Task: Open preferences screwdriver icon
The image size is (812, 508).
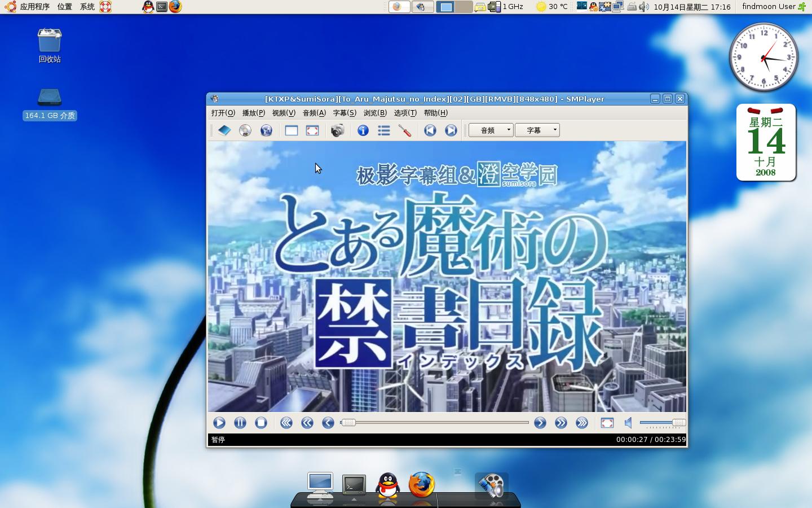Action: click(405, 130)
